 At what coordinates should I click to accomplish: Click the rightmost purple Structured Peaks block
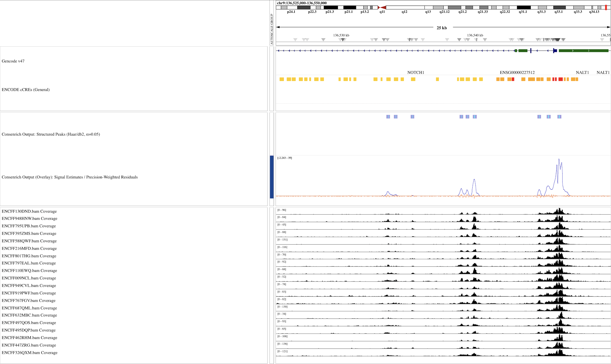(559, 117)
